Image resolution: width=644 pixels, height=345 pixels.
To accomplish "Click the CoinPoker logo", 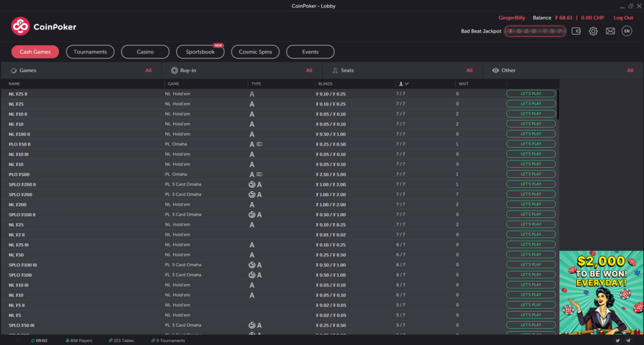I will [x=43, y=26].
